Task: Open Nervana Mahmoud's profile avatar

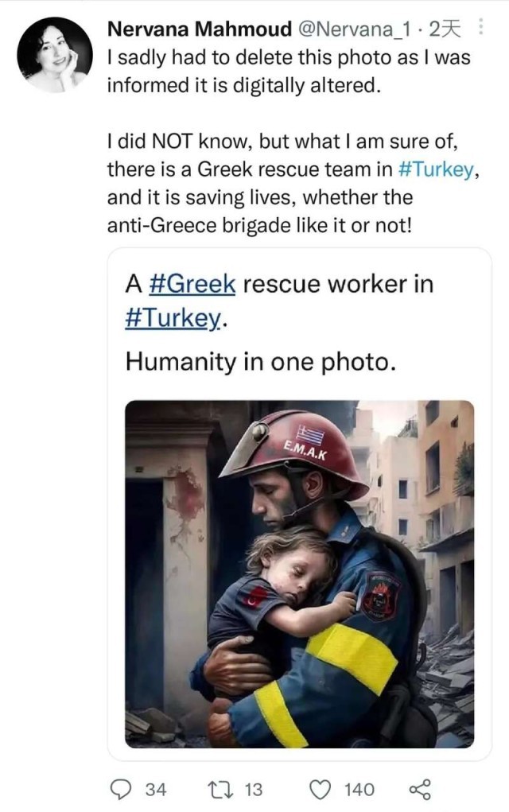Action: pyautogui.click(x=55, y=54)
